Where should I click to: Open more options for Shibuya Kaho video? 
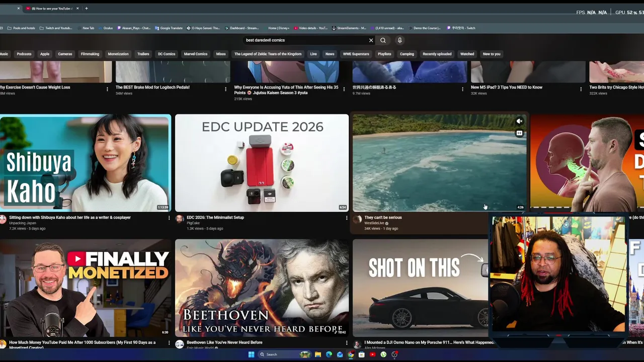point(169,218)
